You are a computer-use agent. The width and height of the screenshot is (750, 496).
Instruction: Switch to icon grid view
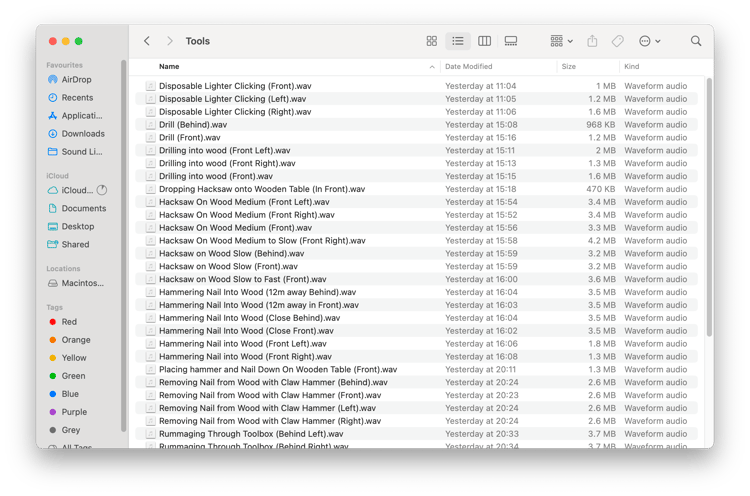431,41
